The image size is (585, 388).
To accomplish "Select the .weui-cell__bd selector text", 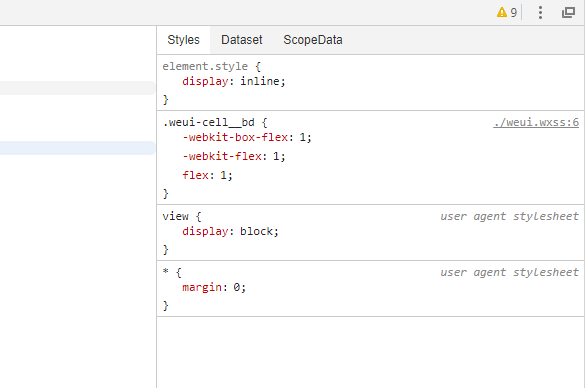I will pyautogui.click(x=209, y=122).
